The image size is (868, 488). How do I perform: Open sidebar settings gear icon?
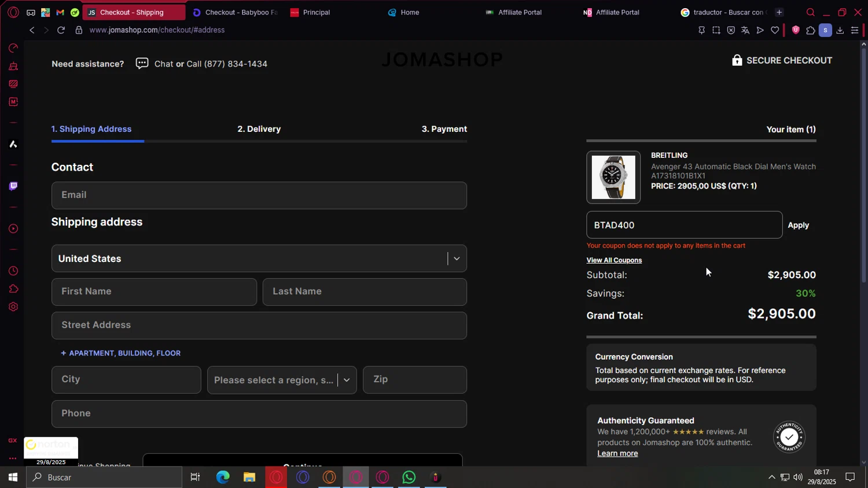pyautogui.click(x=13, y=307)
